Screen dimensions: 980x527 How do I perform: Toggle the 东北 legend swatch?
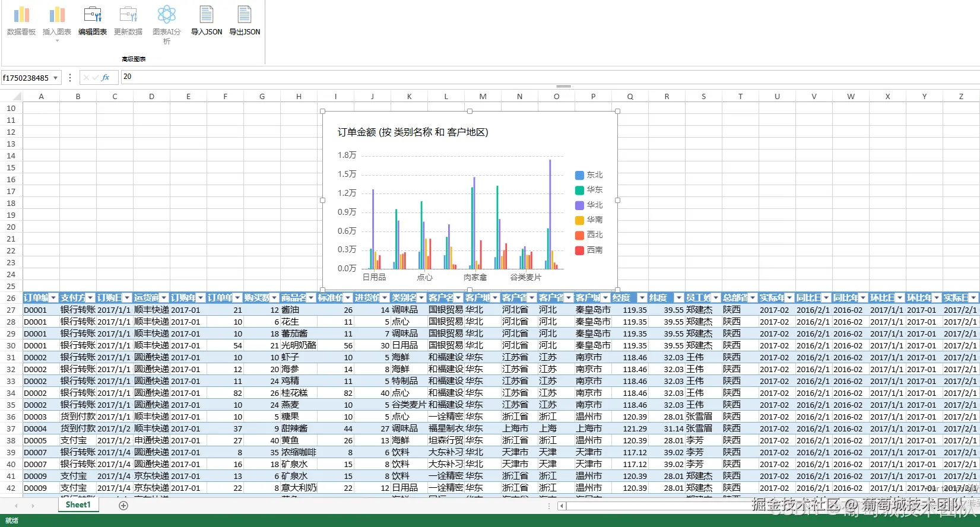[579, 175]
